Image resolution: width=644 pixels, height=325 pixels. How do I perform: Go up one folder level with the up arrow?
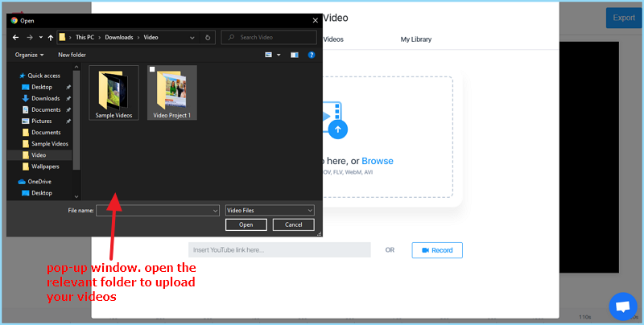coord(51,37)
